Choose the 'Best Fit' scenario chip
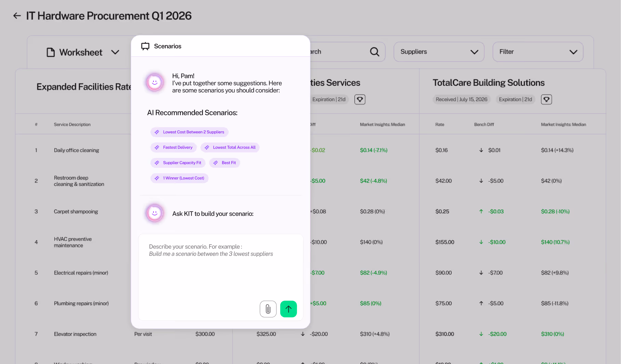This screenshot has width=621, height=364. (x=225, y=163)
